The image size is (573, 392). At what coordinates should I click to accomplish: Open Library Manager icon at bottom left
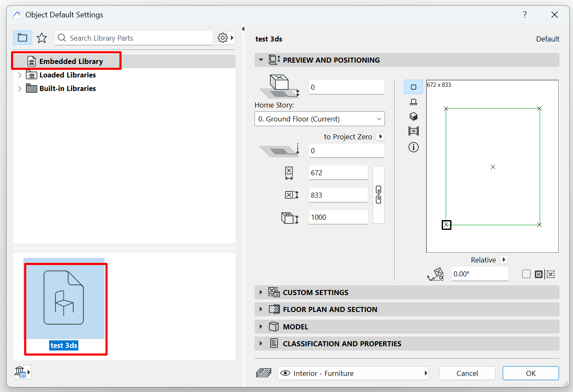point(22,372)
